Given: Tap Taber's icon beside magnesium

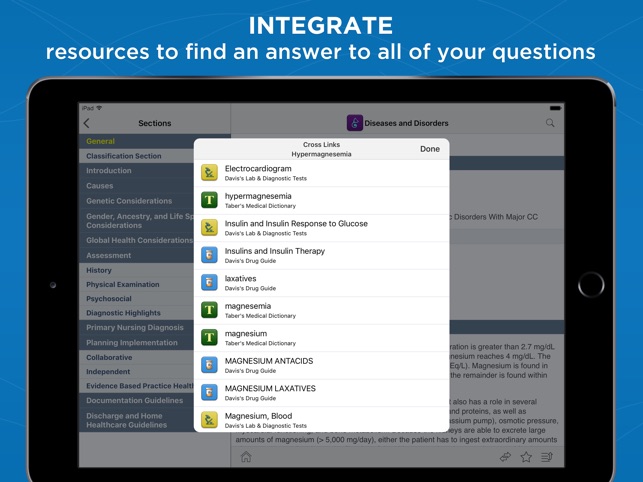Looking at the screenshot, I should (x=209, y=338).
